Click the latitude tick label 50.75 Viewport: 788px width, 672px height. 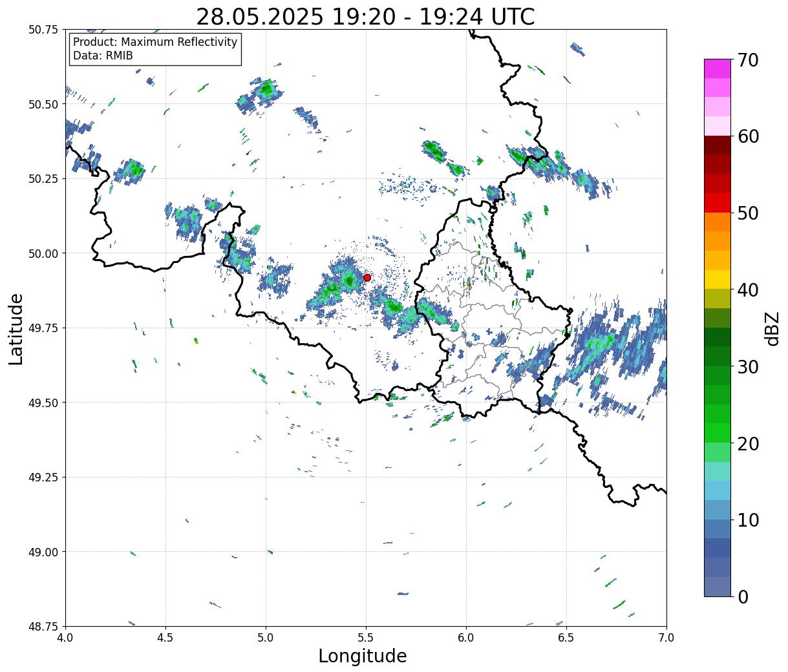(43, 30)
